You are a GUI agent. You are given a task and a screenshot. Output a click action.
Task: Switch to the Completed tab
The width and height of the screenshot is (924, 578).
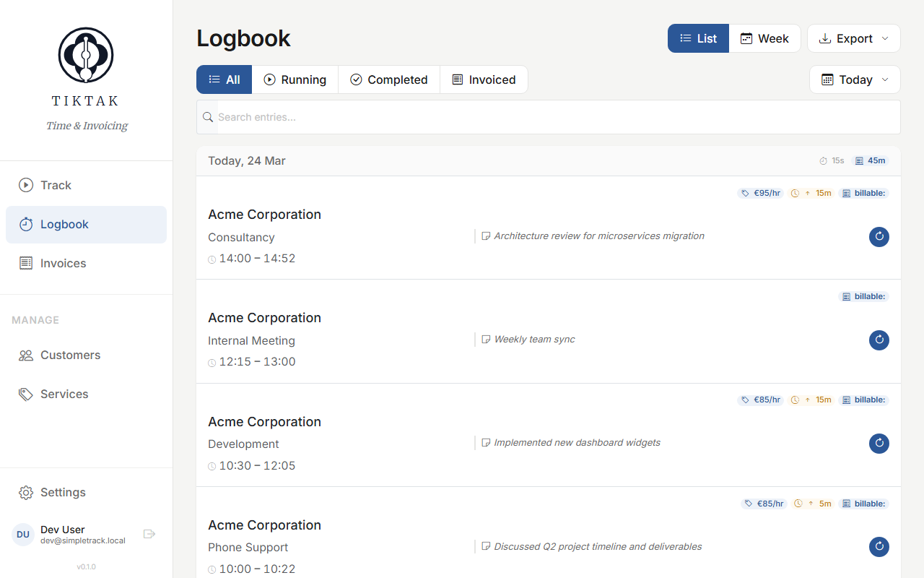[388, 79]
